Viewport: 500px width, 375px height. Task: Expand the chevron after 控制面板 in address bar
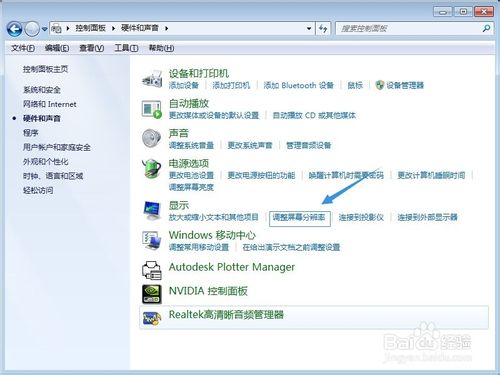(x=113, y=29)
